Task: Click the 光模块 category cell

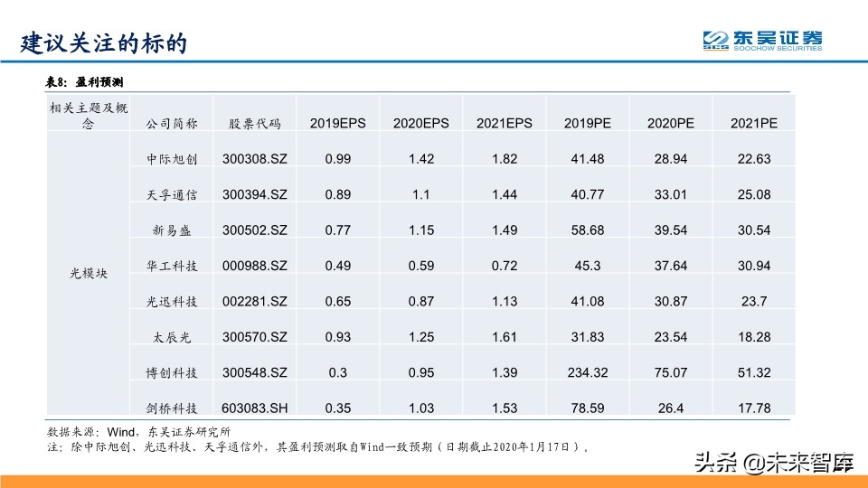Action: (89, 273)
